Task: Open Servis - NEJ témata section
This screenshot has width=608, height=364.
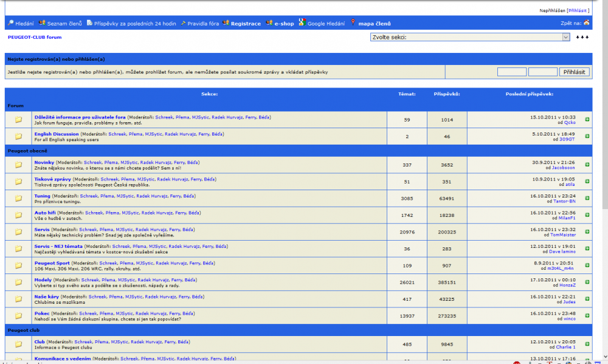Action: tap(58, 246)
